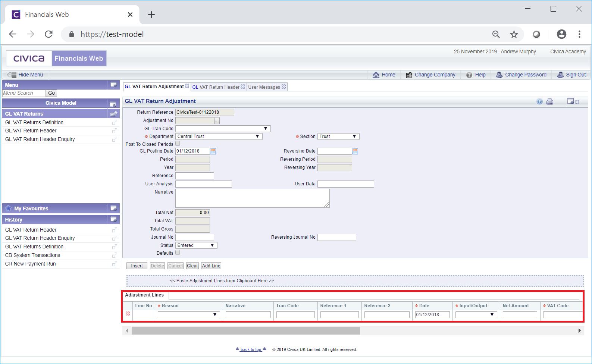Delete the adjustment line with red X
Image resolution: width=592 pixels, height=364 pixels.
click(128, 314)
